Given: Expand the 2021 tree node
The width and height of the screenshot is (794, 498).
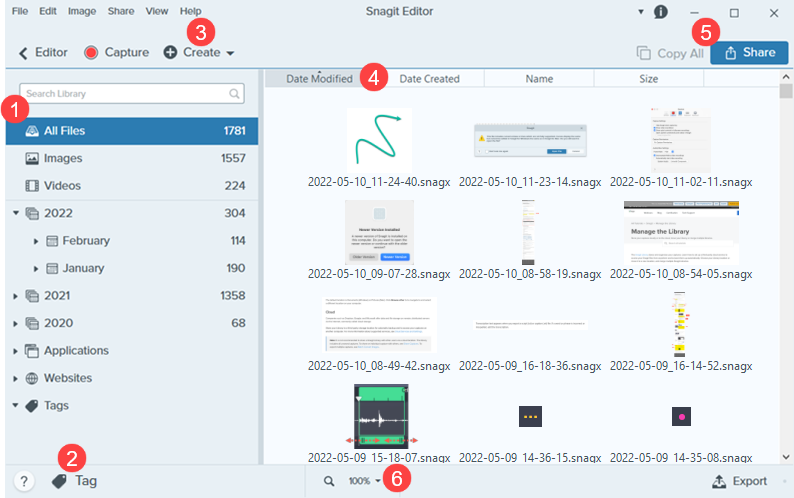Looking at the screenshot, I should pos(15,296).
